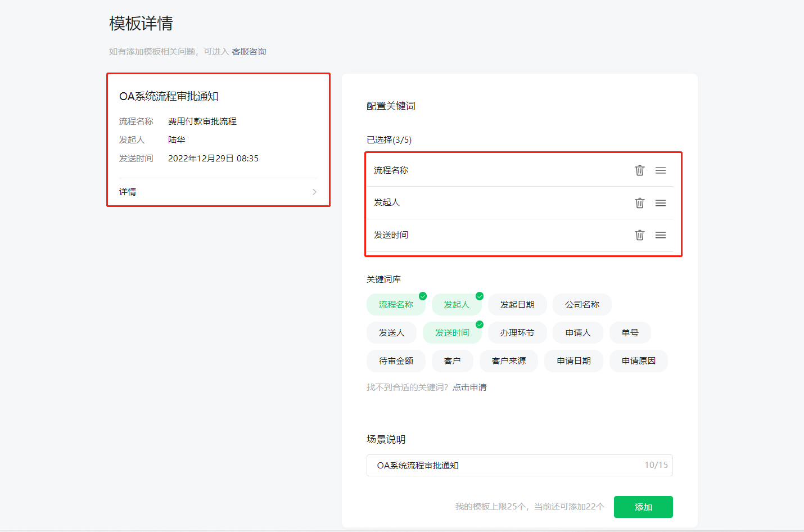This screenshot has height=532, width=804.
Task: Delete the 流程名称 keyword with trash icon
Action: pyautogui.click(x=639, y=170)
